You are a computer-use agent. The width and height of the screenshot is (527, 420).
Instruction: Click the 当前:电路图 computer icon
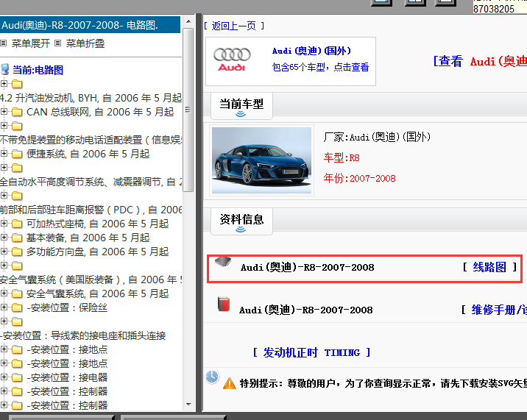click(x=5, y=70)
